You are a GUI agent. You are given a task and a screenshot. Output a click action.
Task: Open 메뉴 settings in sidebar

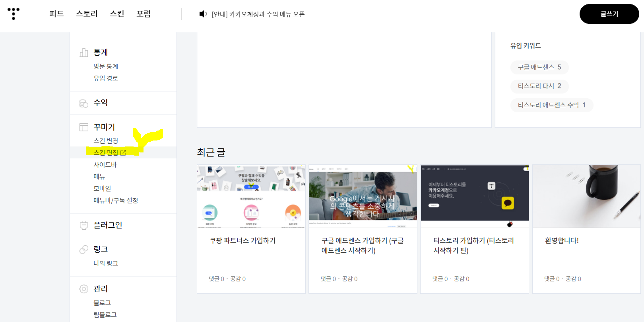click(x=99, y=177)
